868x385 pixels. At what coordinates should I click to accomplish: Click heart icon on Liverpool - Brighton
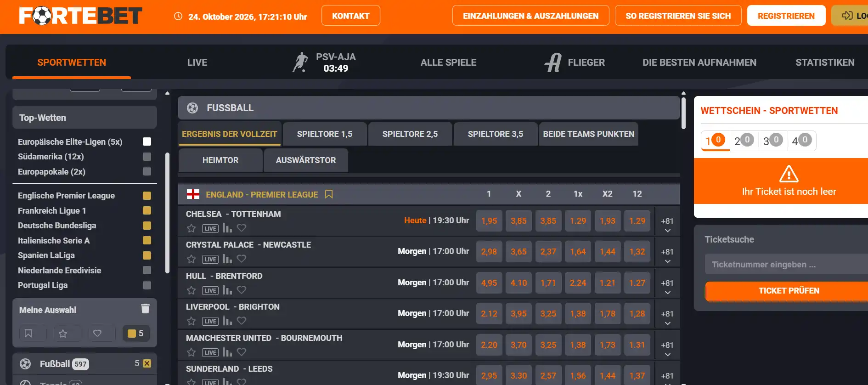pos(242,321)
